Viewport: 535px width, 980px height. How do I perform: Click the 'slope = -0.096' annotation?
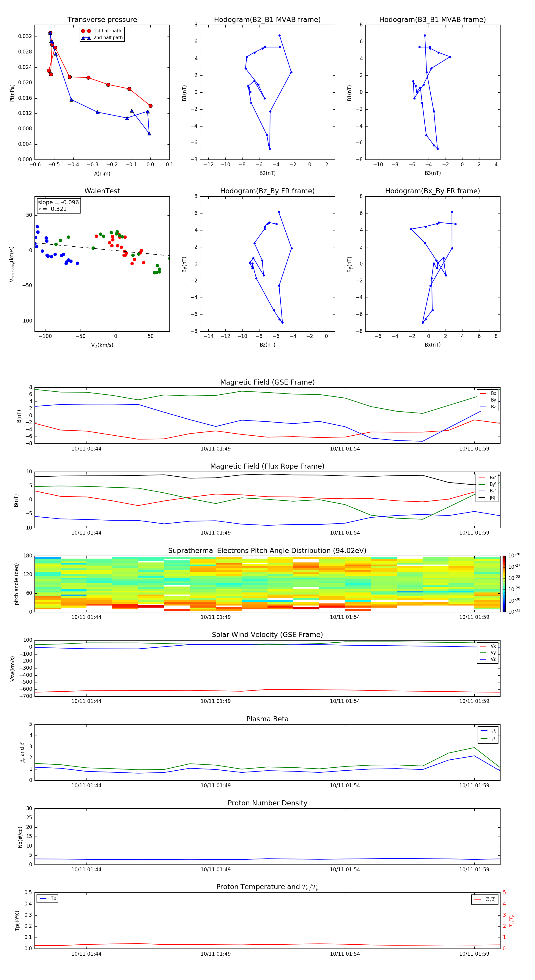(58, 203)
